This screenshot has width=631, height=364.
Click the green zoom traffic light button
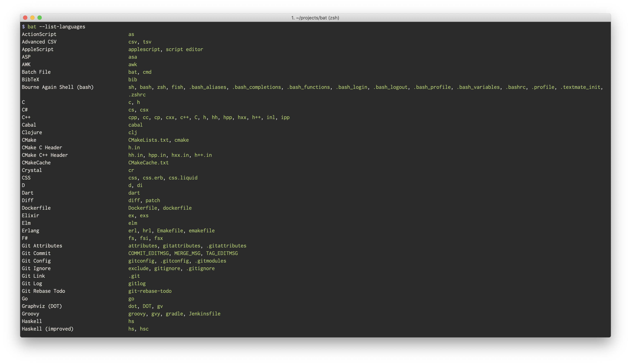[40, 18]
